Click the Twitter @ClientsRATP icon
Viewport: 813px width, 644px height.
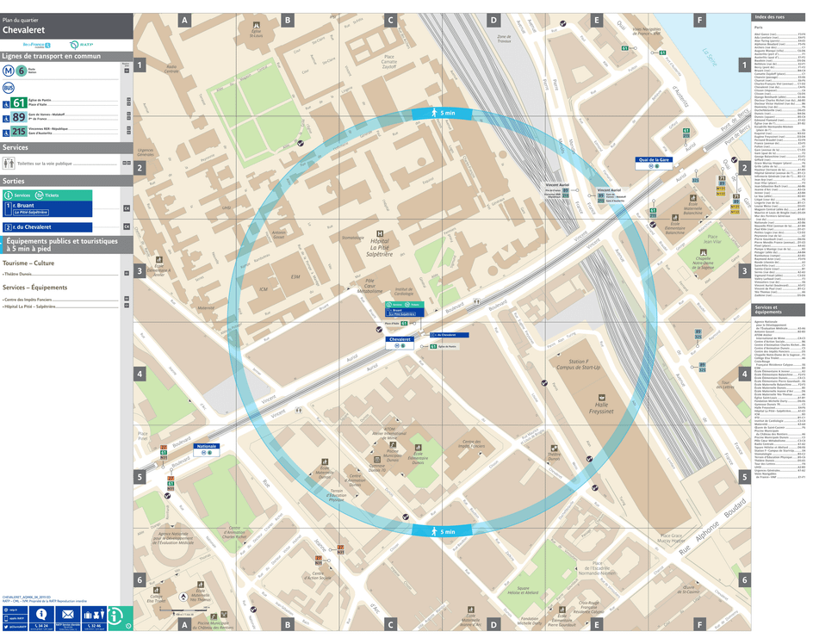[x=6, y=626]
